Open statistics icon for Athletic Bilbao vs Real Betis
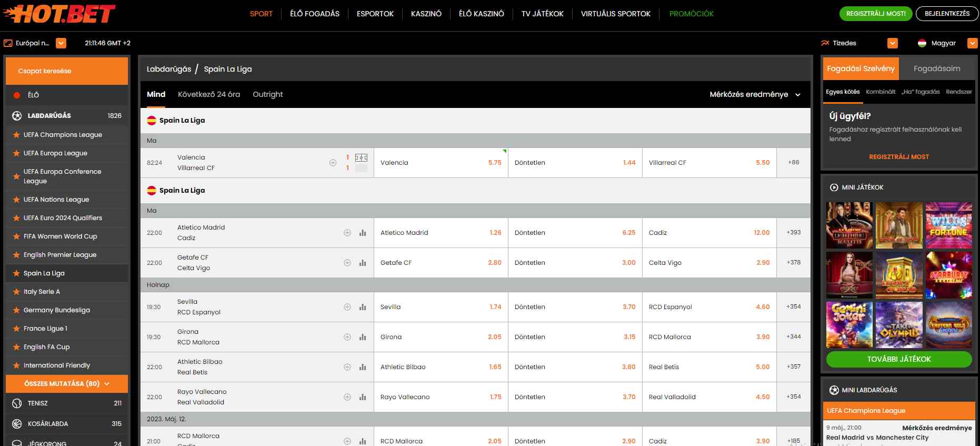Viewport: 980px width, 446px height. [363, 367]
